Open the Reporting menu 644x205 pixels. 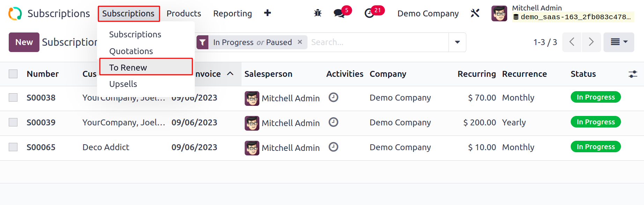tap(232, 14)
